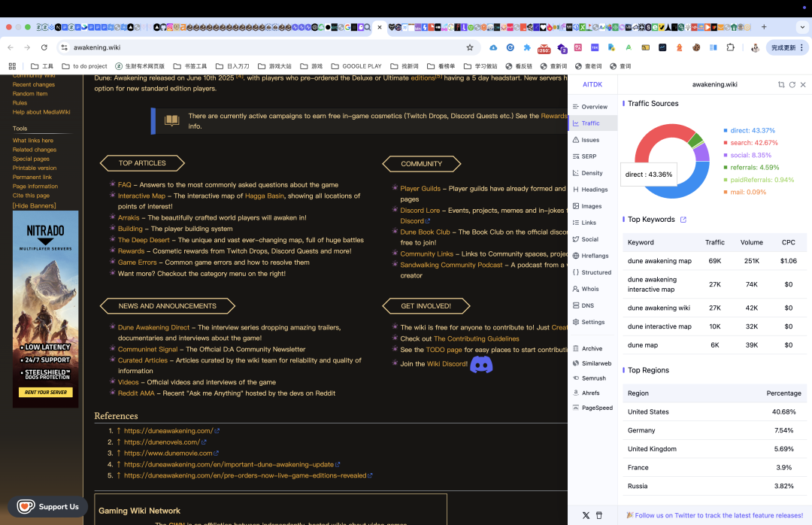Image resolution: width=812 pixels, height=525 pixels.
Task: Go back with the browser back arrow
Action: pos(11,47)
